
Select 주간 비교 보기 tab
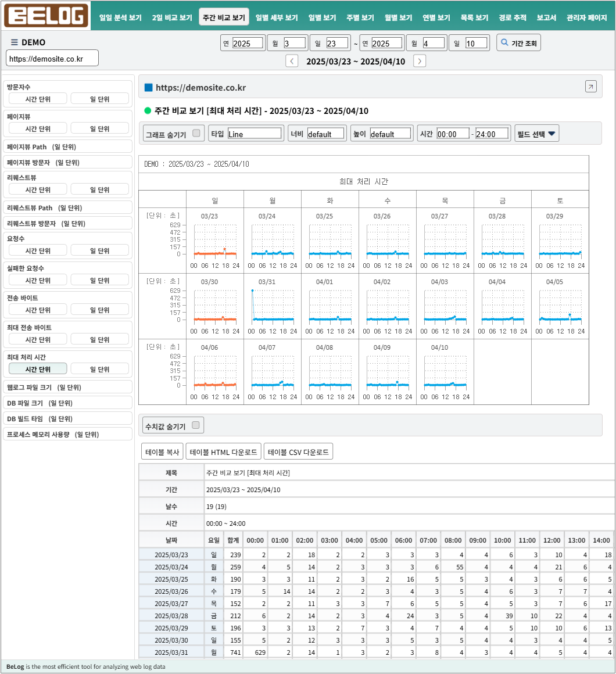pos(224,17)
